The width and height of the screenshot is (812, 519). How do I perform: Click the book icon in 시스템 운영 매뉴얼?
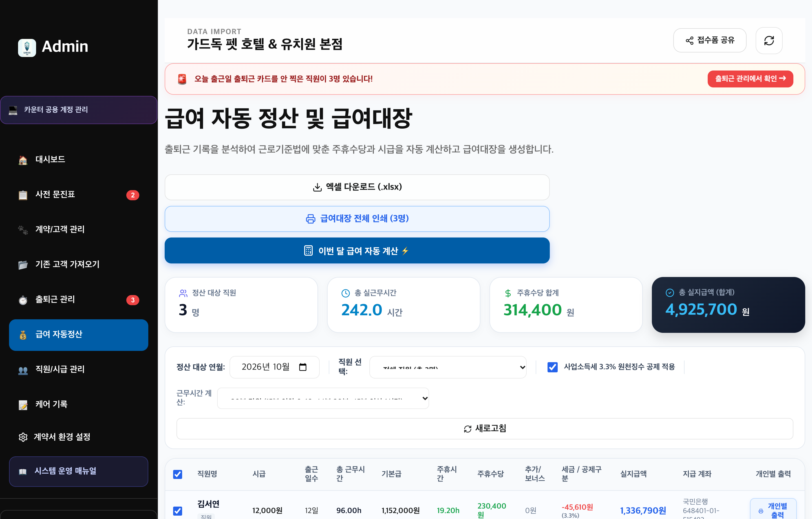[23, 471]
